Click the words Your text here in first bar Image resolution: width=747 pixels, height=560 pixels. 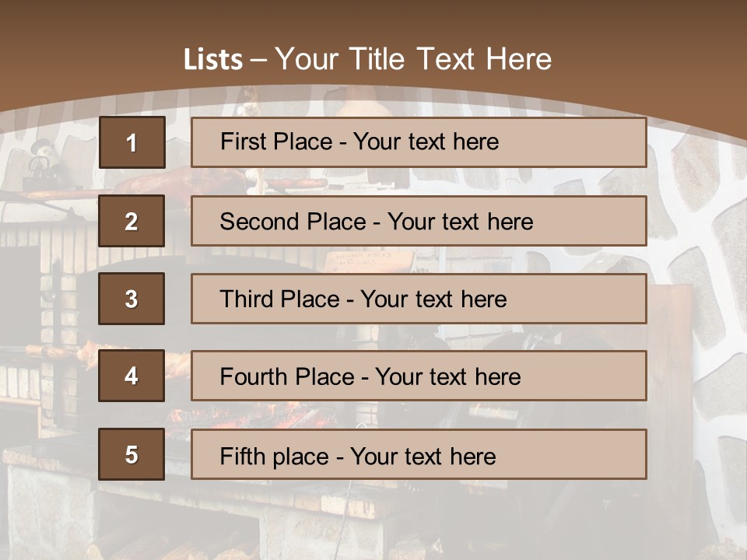coord(426,142)
